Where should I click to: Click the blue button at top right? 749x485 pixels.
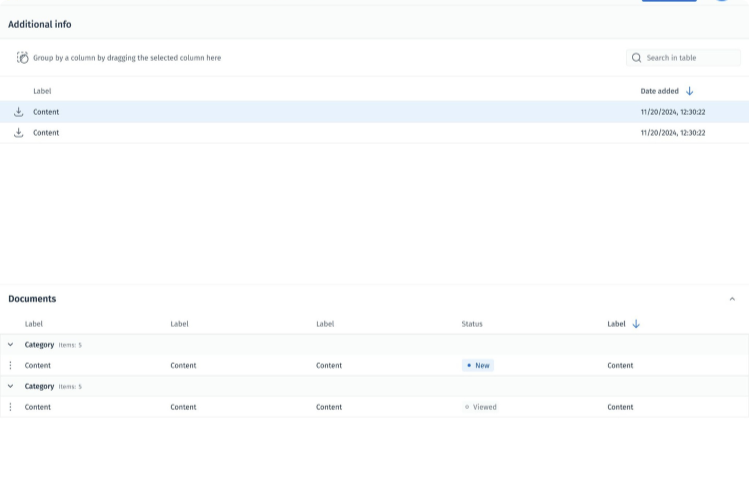click(669, 1)
